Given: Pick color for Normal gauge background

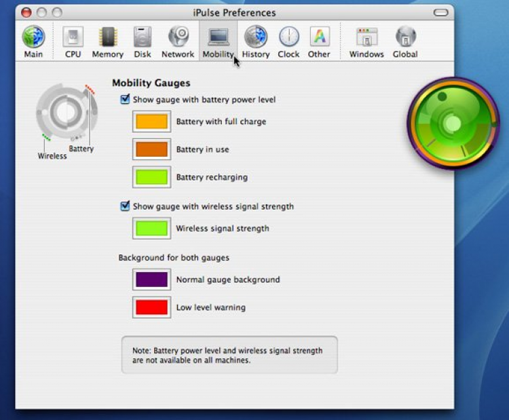Looking at the screenshot, I should [151, 280].
